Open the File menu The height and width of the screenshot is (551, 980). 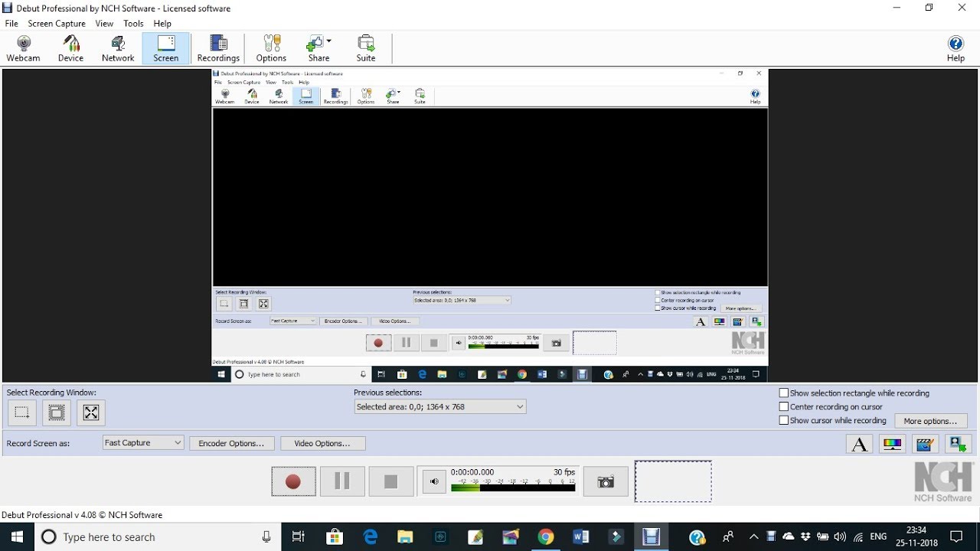[x=11, y=24]
